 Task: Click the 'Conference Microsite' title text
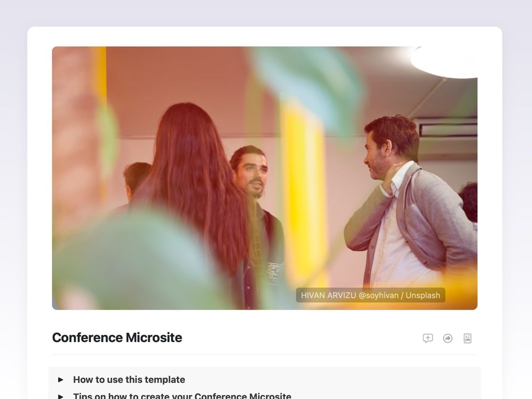click(x=117, y=337)
